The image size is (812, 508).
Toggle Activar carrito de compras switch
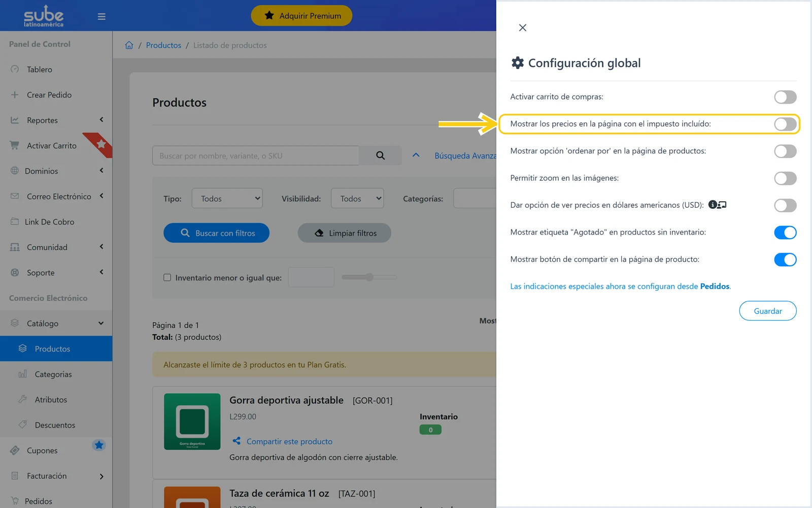point(785,97)
